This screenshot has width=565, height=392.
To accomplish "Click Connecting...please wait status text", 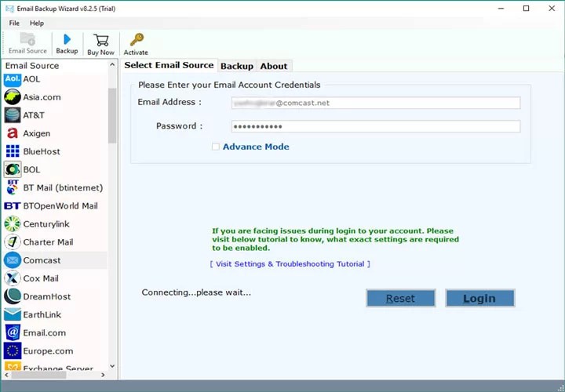I will tap(196, 292).
